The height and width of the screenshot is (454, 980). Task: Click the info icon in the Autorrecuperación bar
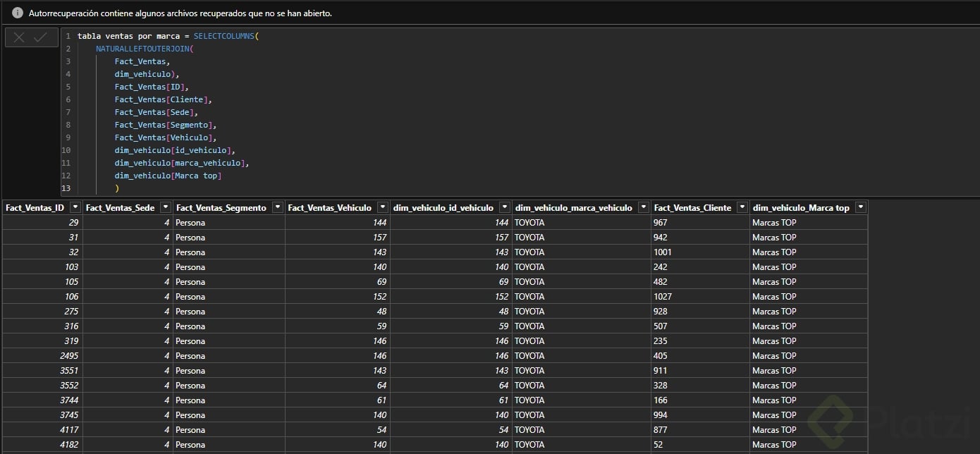coord(17,13)
